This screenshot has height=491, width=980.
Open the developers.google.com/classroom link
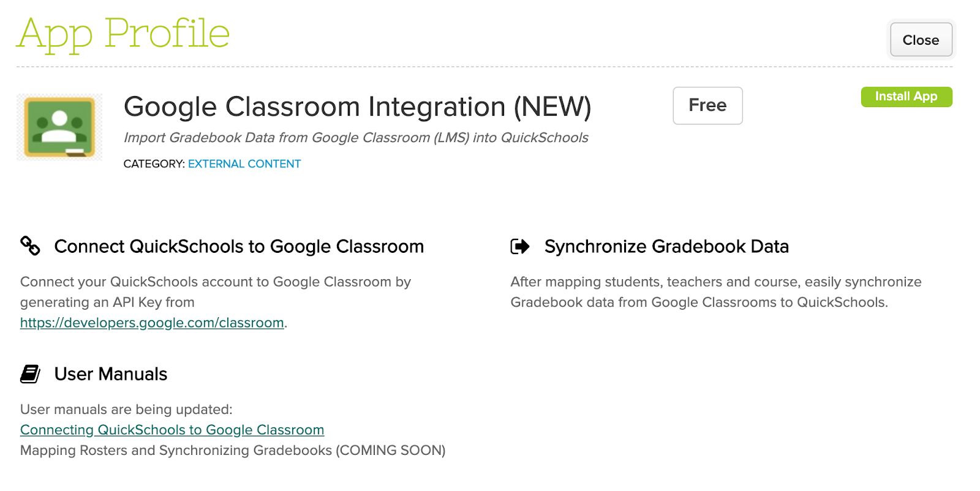coord(152,323)
